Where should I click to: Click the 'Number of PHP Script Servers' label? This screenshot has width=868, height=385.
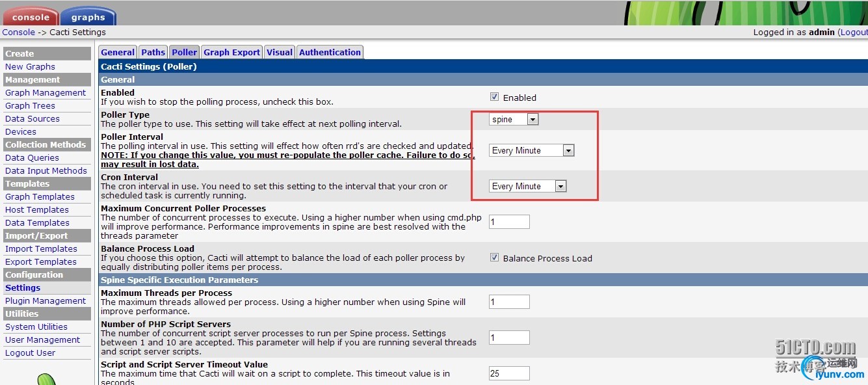166,324
